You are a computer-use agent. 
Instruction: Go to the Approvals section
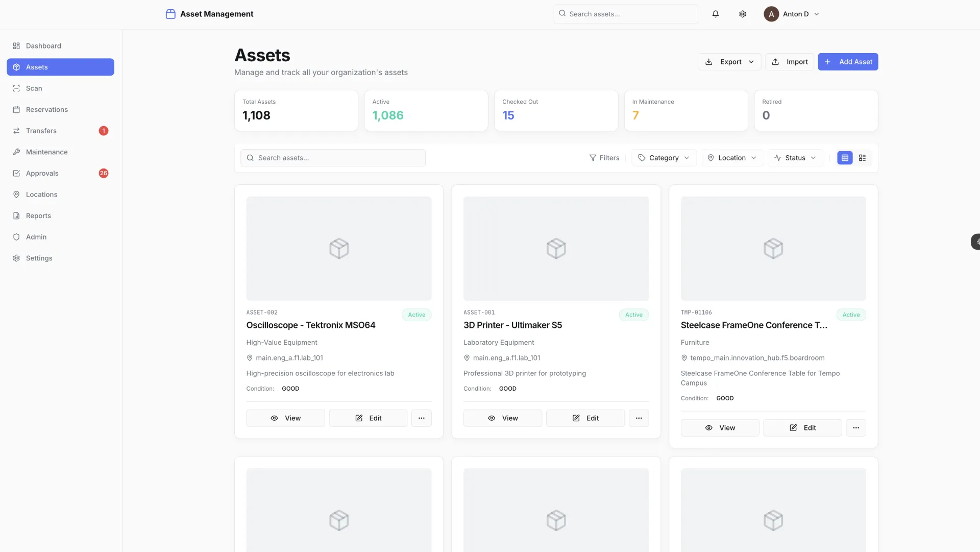pyautogui.click(x=42, y=173)
